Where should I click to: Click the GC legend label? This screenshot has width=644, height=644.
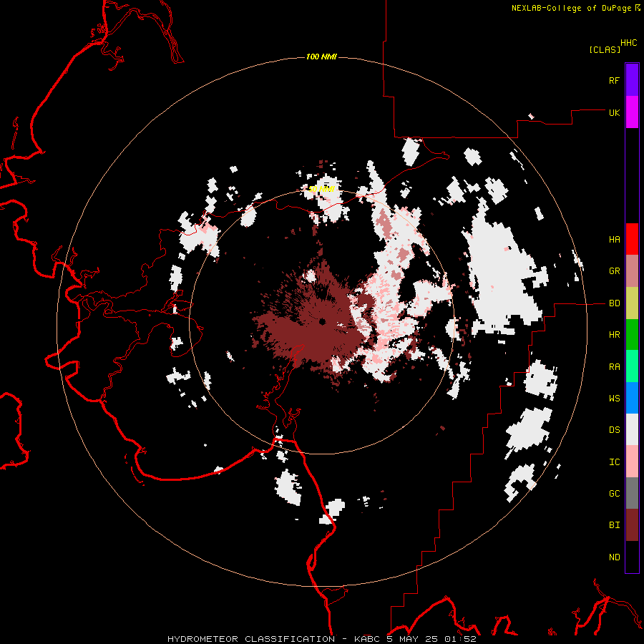pos(615,494)
